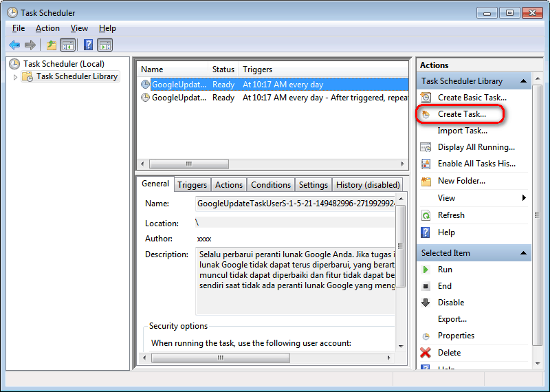Click the Up One Level folder icon
This screenshot has height=392, width=550.
(x=51, y=45)
